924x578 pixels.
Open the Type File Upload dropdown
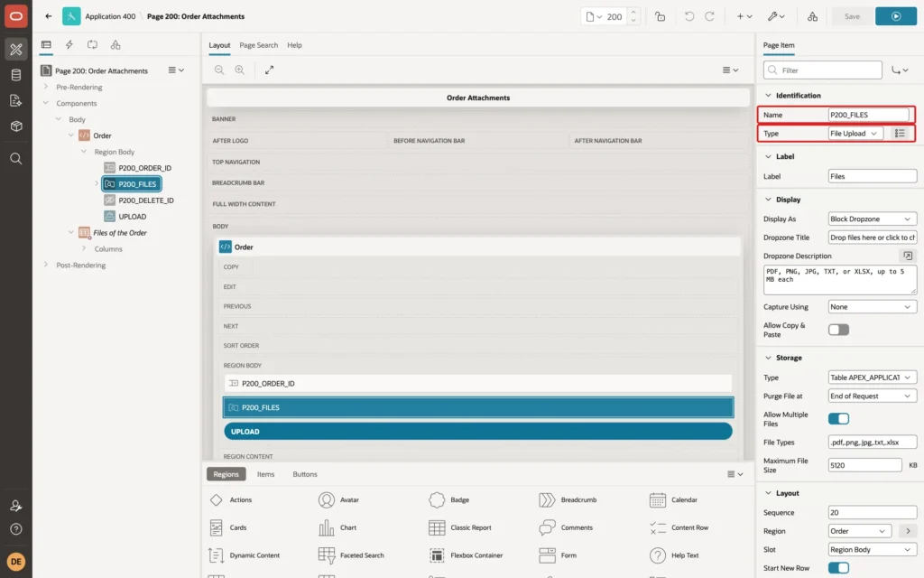[x=855, y=134]
